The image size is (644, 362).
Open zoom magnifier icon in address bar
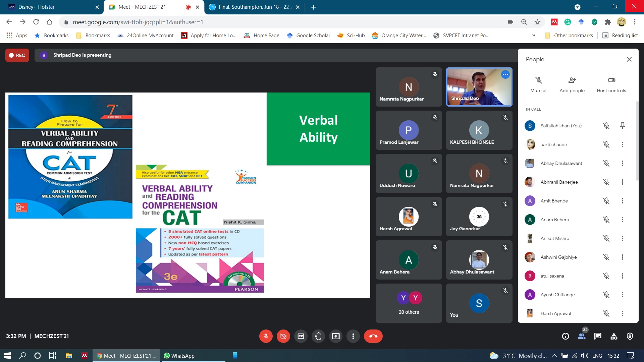(x=524, y=22)
